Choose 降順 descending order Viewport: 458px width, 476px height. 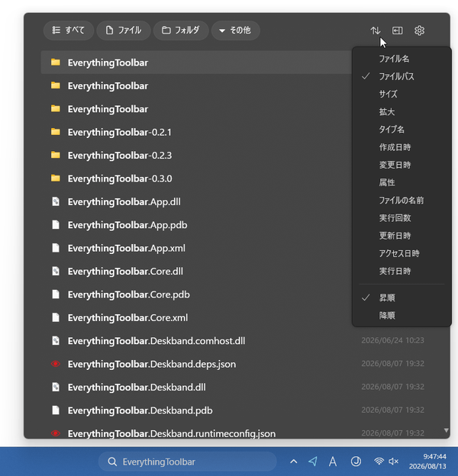coord(402,315)
